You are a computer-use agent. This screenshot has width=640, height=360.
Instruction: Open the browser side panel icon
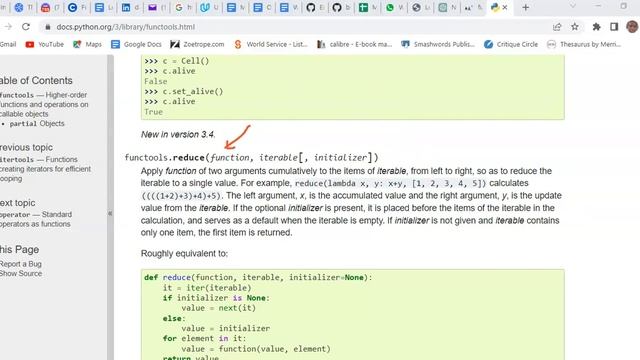[614, 27]
